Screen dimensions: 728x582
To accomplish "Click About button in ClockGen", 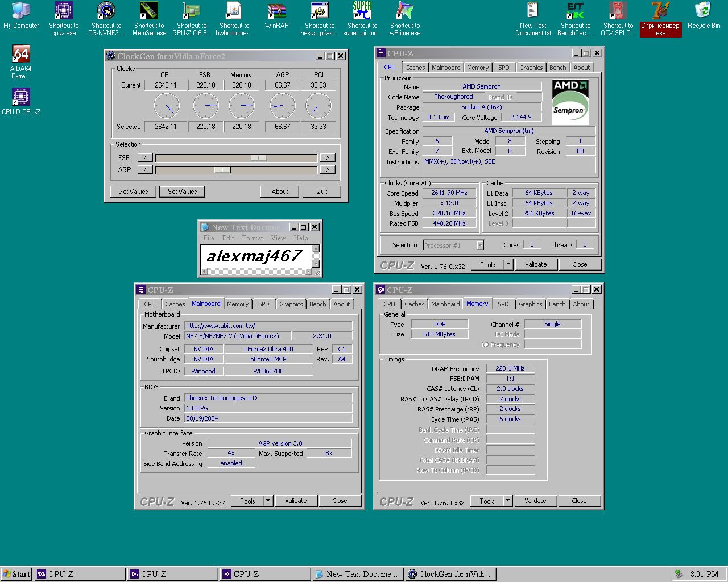I will (280, 192).
